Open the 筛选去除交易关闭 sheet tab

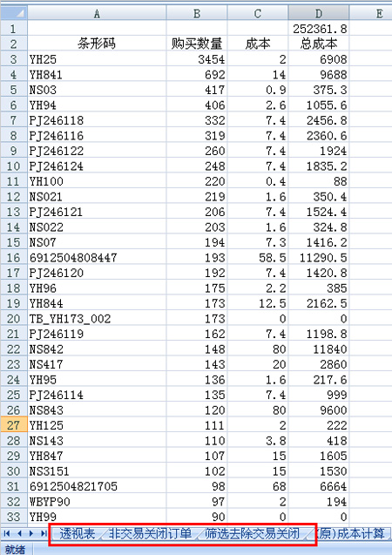click(253, 533)
